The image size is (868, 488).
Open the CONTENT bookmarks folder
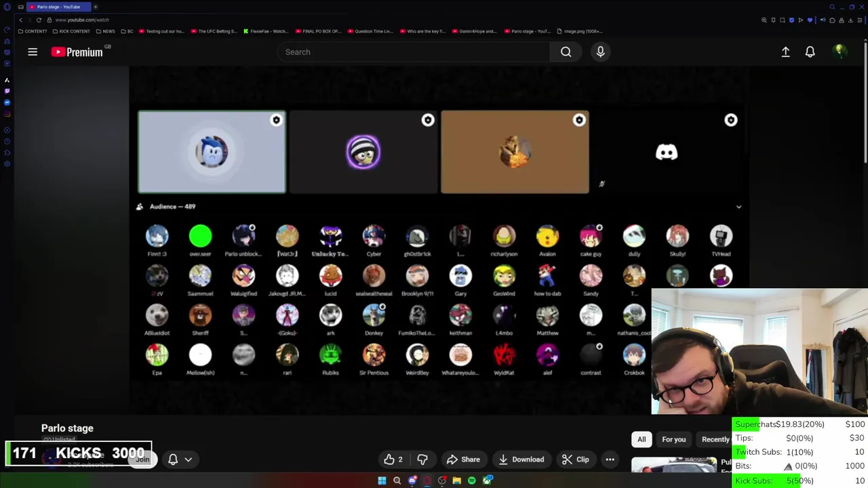pos(33,31)
